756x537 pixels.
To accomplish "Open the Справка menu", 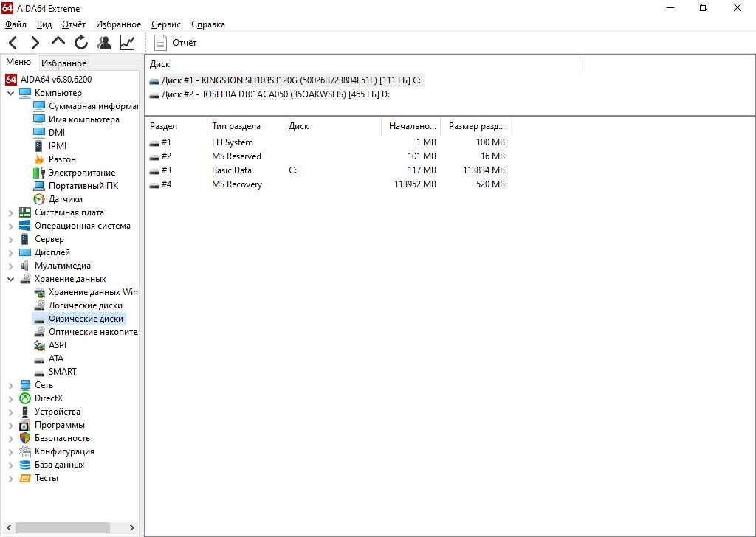I will [207, 24].
